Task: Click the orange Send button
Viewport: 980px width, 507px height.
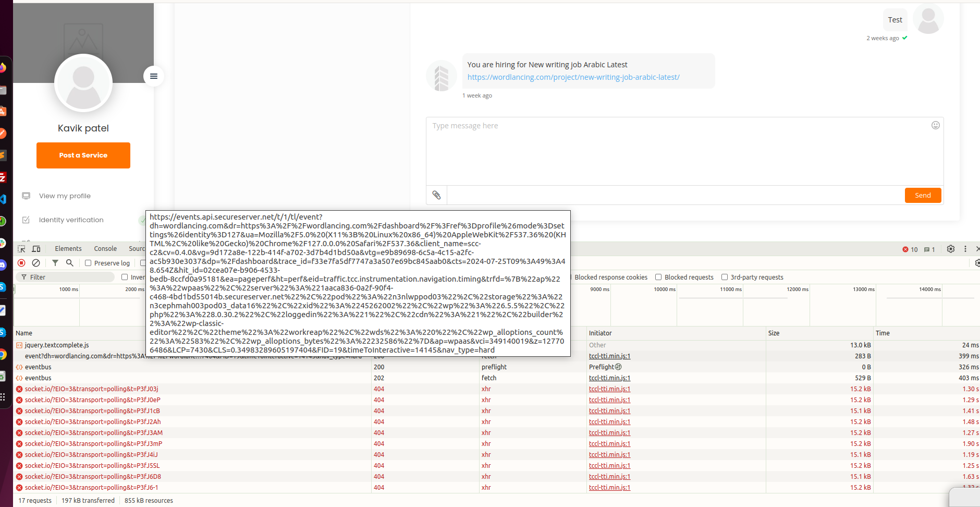Action: point(923,195)
